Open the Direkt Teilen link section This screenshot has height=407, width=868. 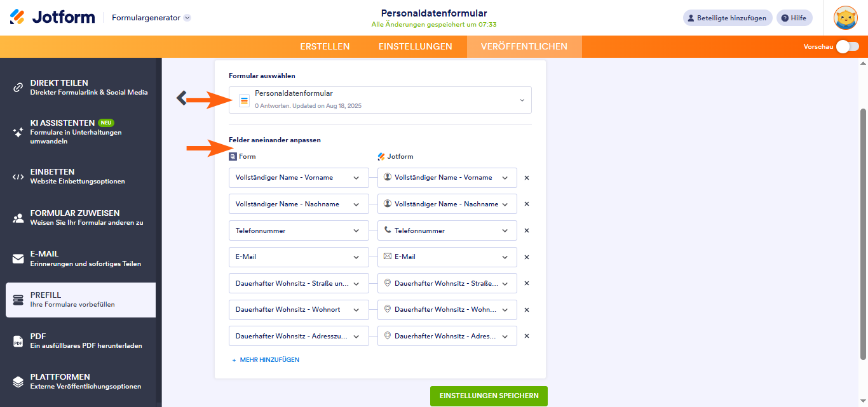(81, 88)
